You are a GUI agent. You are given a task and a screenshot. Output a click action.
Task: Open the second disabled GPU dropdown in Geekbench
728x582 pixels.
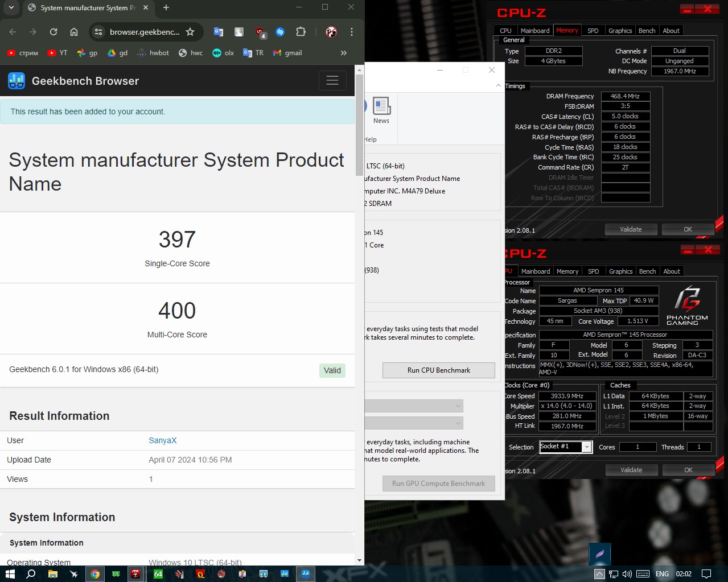414,423
